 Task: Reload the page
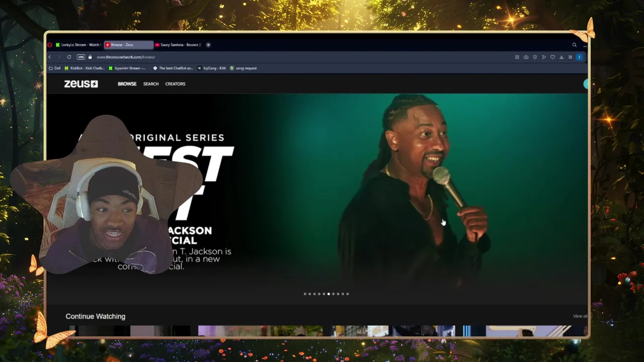click(69, 57)
